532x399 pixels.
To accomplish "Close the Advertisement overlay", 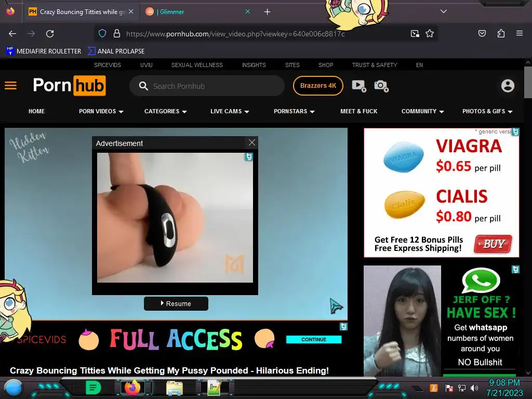I will click(x=252, y=142).
